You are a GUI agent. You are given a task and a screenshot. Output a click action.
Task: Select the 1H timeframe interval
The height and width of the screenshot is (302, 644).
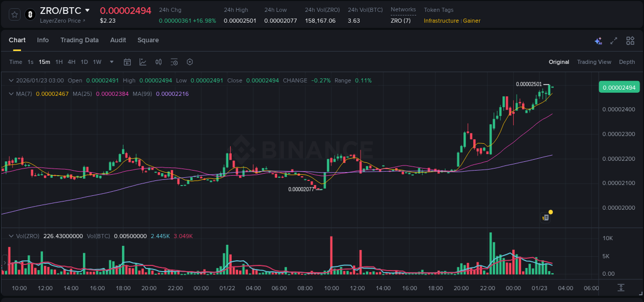point(59,62)
